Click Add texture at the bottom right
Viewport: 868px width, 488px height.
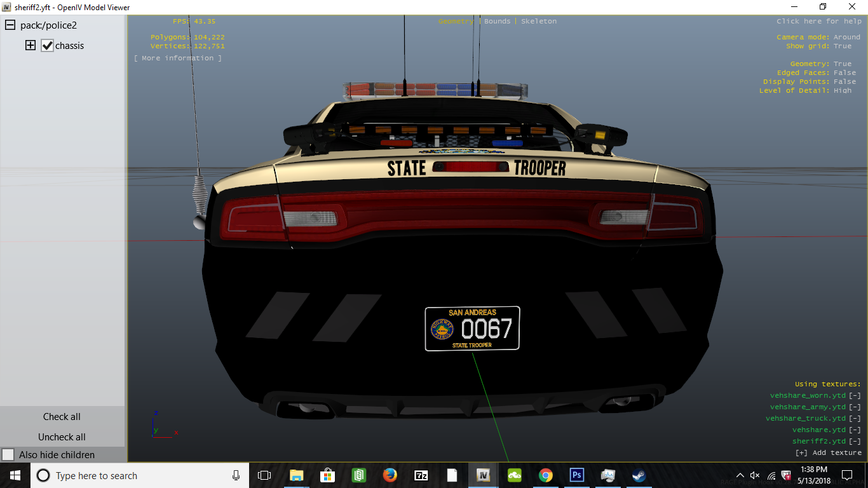pos(829,453)
